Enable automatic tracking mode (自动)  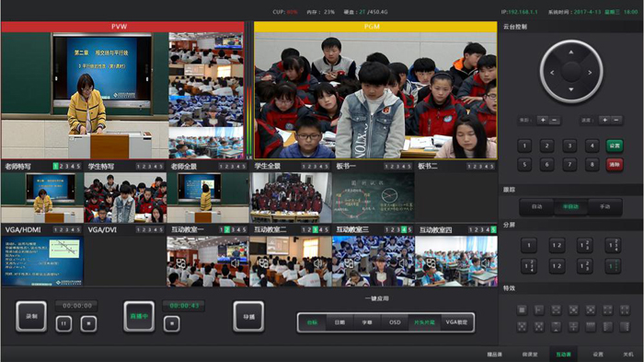[x=536, y=207]
